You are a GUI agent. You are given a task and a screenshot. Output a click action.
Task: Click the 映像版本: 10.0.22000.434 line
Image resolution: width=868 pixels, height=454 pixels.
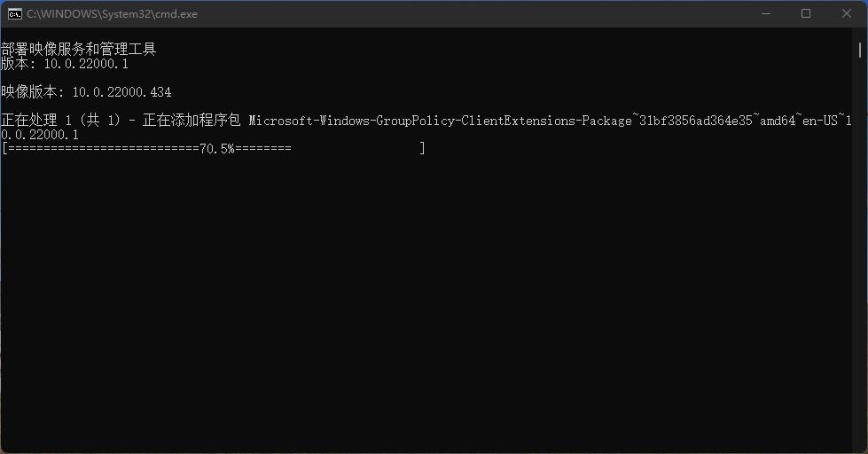86,92
